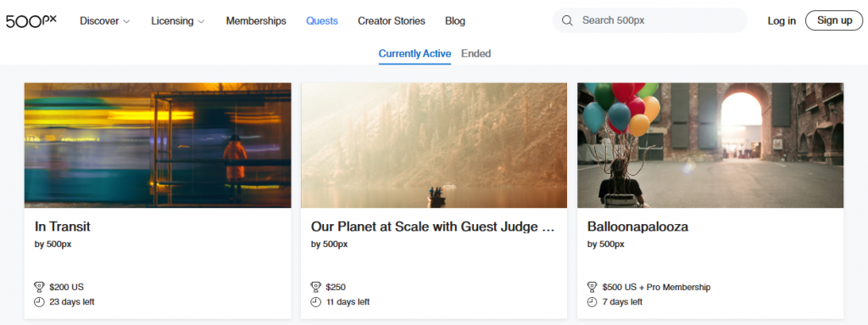Click trophy icon on Balloonapalooza card
The width and height of the screenshot is (868, 325).
pos(592,288)
